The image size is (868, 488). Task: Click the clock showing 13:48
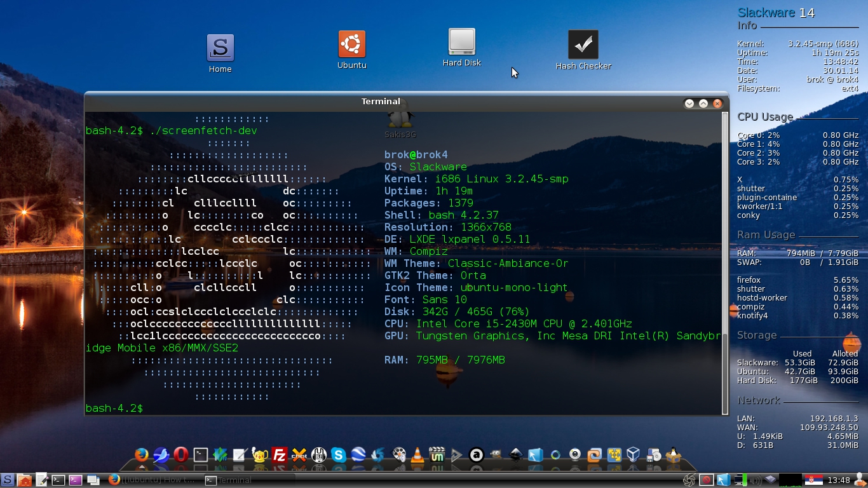coord(839,480)
